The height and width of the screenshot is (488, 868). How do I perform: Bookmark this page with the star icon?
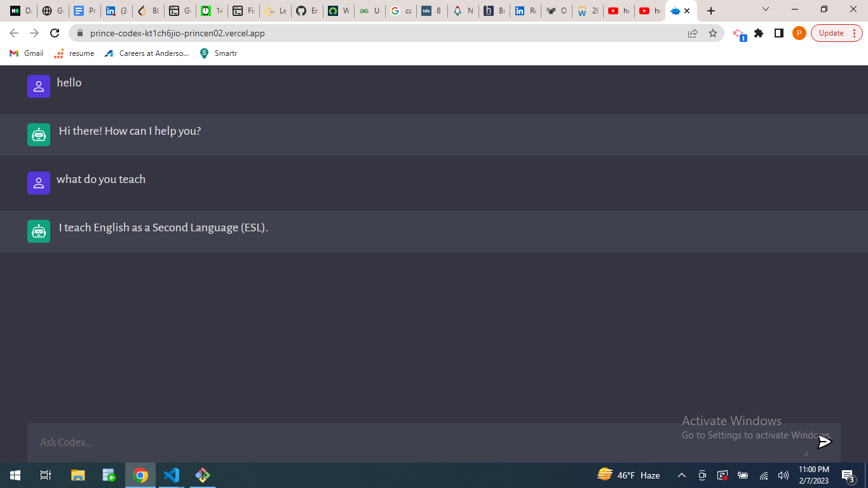pos(713,33)
